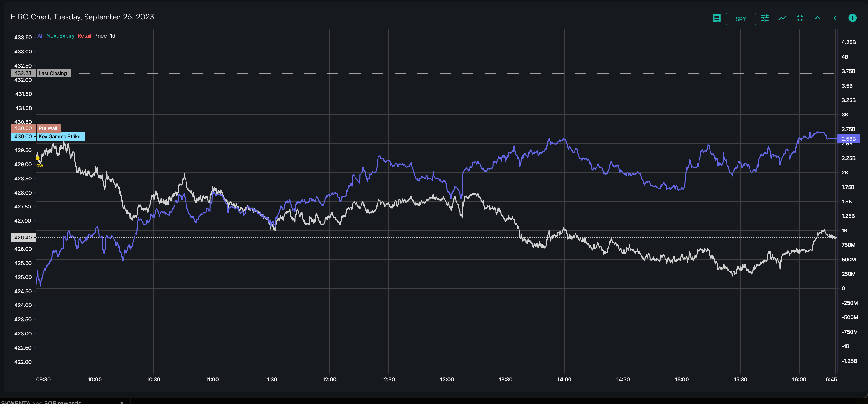
Task: Click the Put Wall level label
Action: tap(48, 128)
